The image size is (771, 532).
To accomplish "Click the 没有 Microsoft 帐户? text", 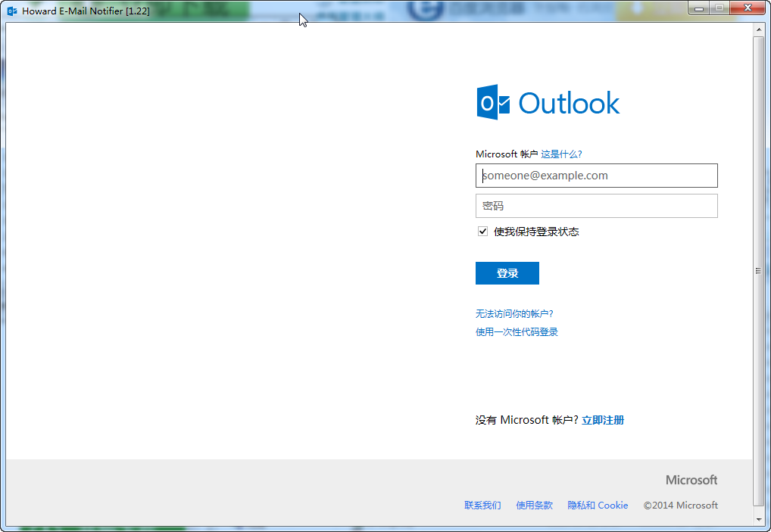I will click(x=526, y=420).
